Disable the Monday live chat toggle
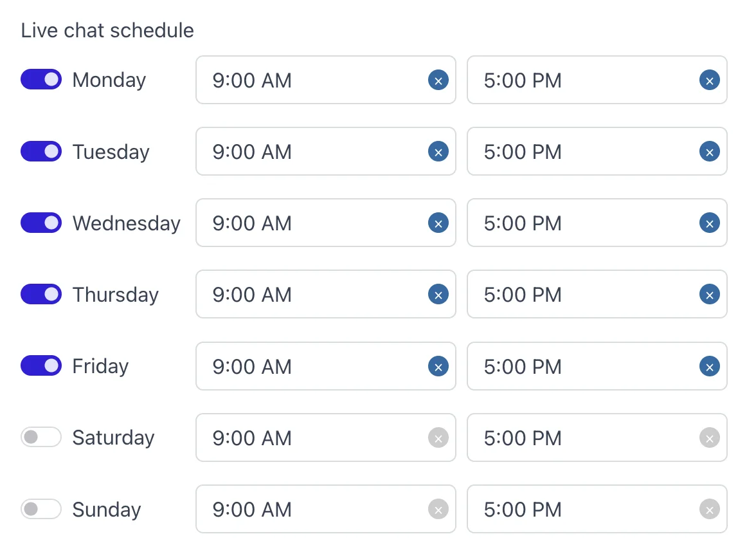 41,80
